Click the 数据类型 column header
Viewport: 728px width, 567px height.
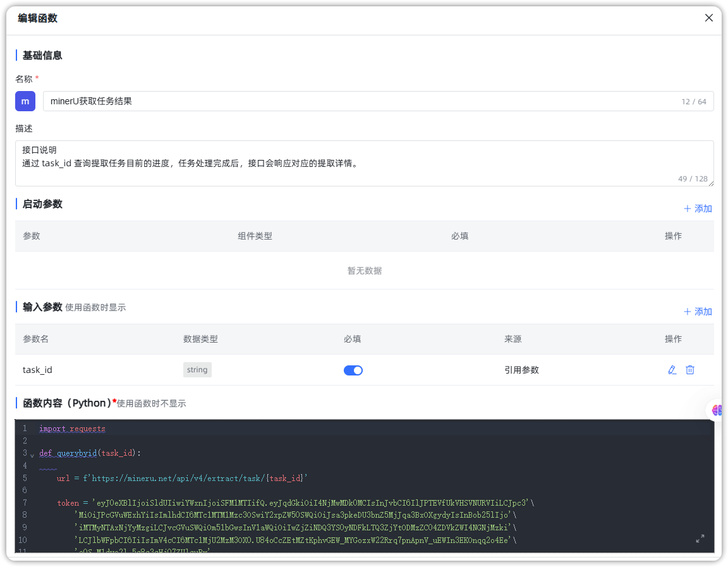click(x=200, y=339)
